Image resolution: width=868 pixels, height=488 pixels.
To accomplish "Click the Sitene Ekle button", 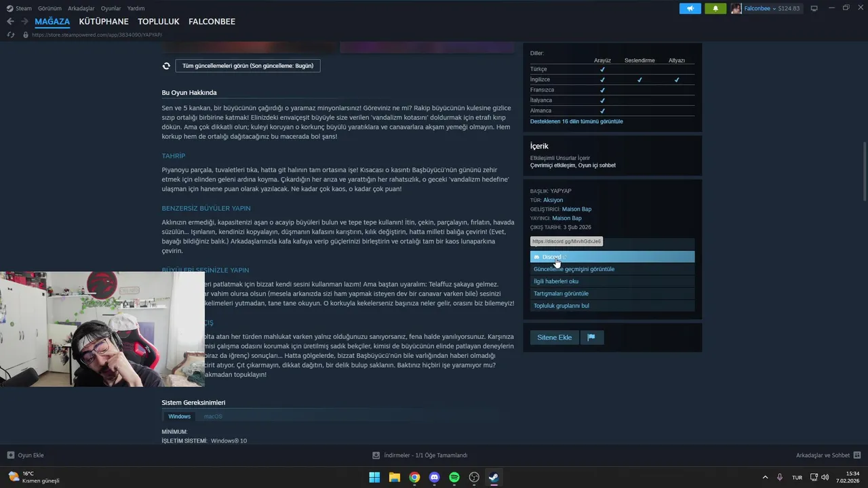I will pyautogui.click(x=554, y=337).
